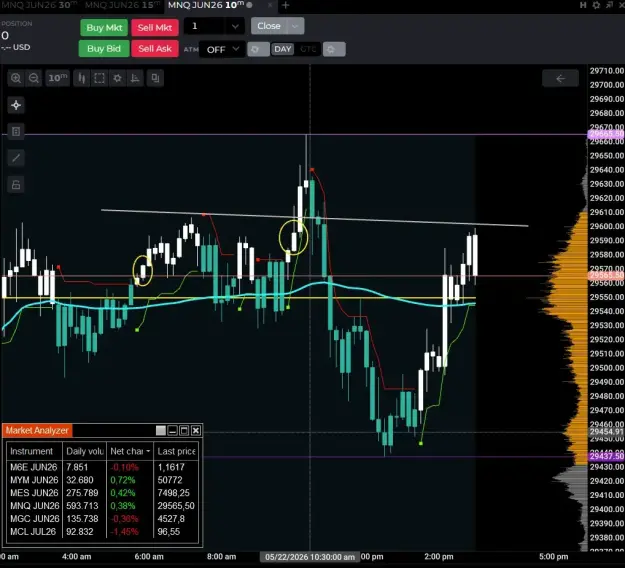This screenshot has height=568, width=625.
Task: Select the GTC time-in-force option
Action: pyautogui.click(x=308, y=49)
